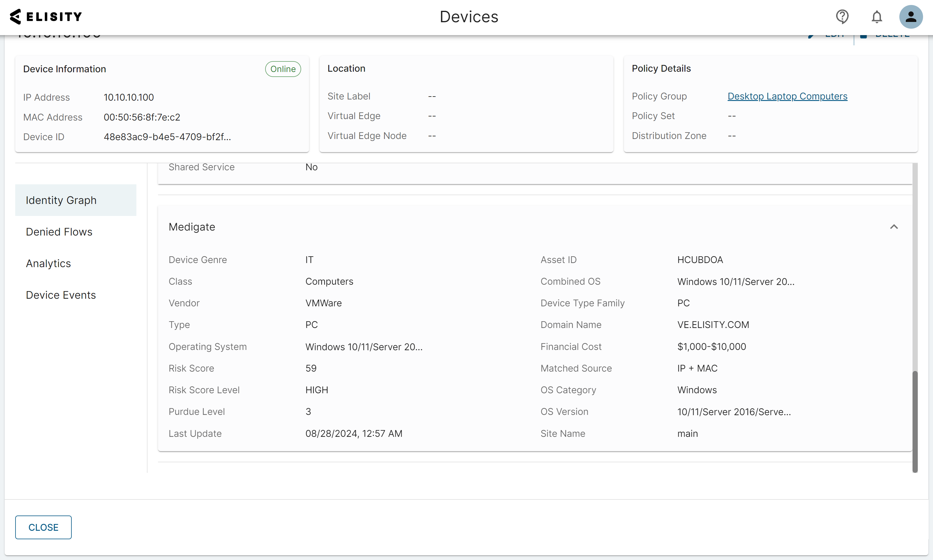Select the Identity Graph tab

(x=61, y=200)
